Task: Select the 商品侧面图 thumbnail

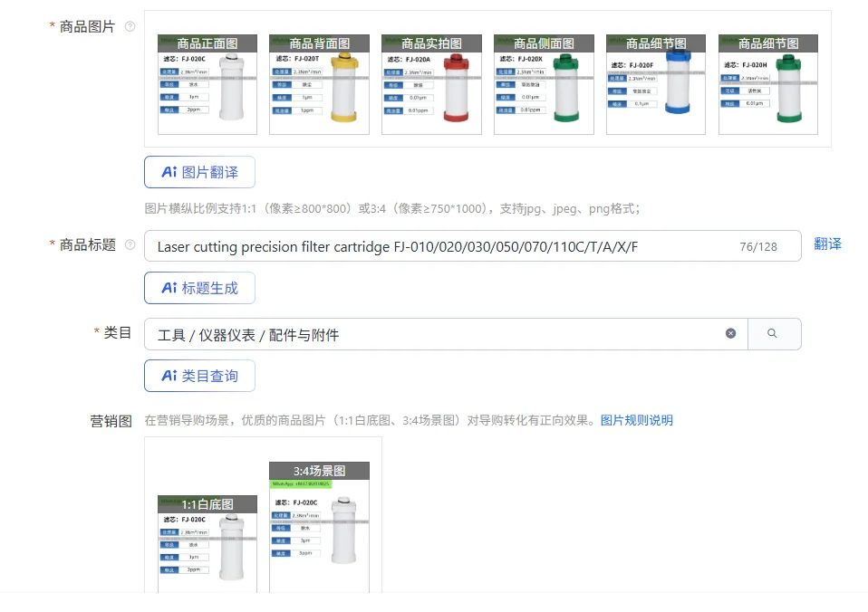Action: pos(545,84)
